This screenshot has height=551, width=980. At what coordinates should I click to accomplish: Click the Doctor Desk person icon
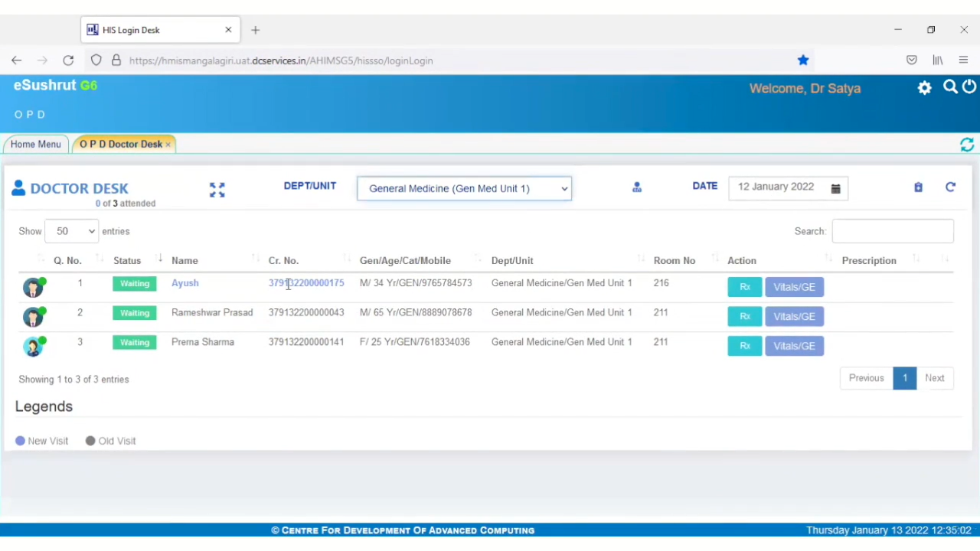18,187
